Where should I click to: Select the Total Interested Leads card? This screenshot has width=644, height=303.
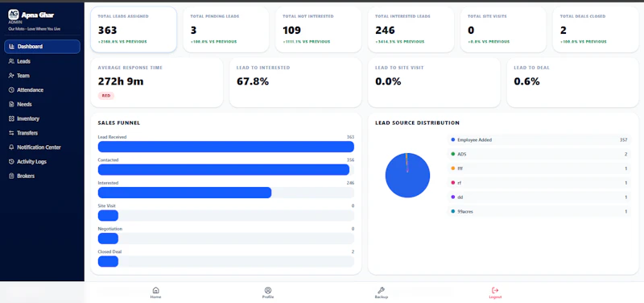tap(411, 30)
